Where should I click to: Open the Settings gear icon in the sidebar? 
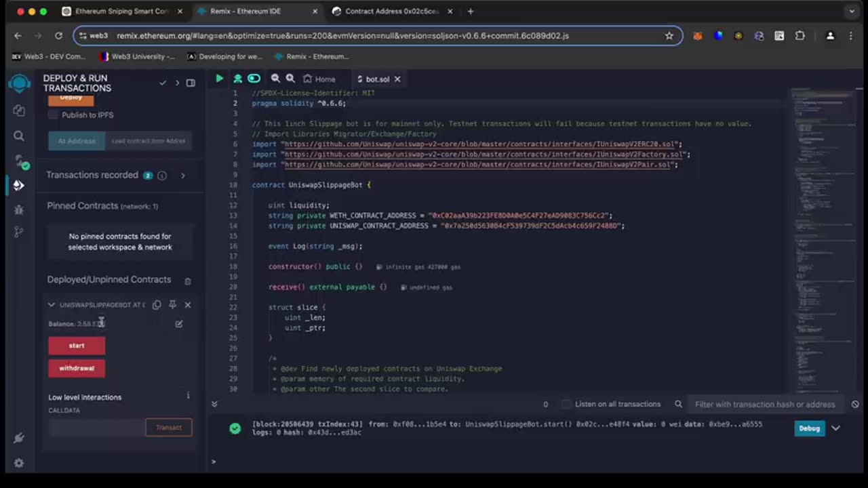(19, 463)
